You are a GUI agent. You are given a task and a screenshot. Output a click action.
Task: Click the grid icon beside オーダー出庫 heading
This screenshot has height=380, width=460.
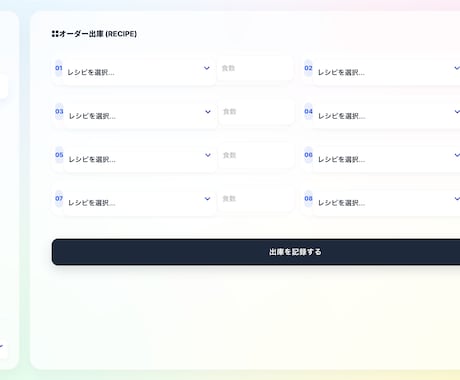55,34
